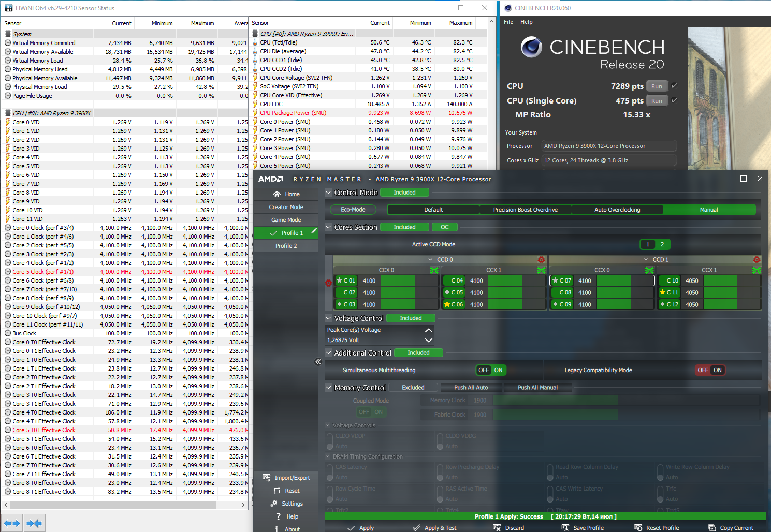Toggle Simultaneous Multithreading OFF/ON switch

coord(491,370)
